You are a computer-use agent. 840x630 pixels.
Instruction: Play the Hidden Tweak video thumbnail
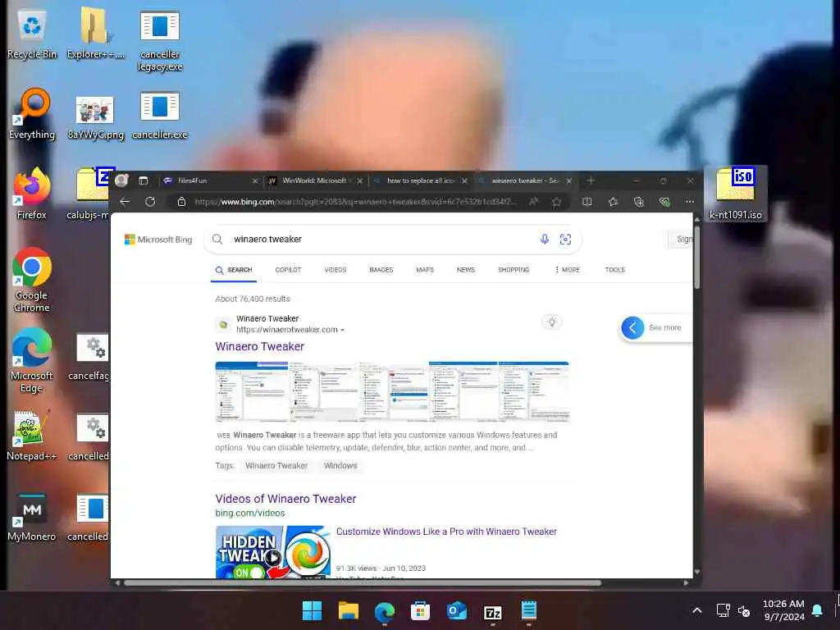click(272, 552)
